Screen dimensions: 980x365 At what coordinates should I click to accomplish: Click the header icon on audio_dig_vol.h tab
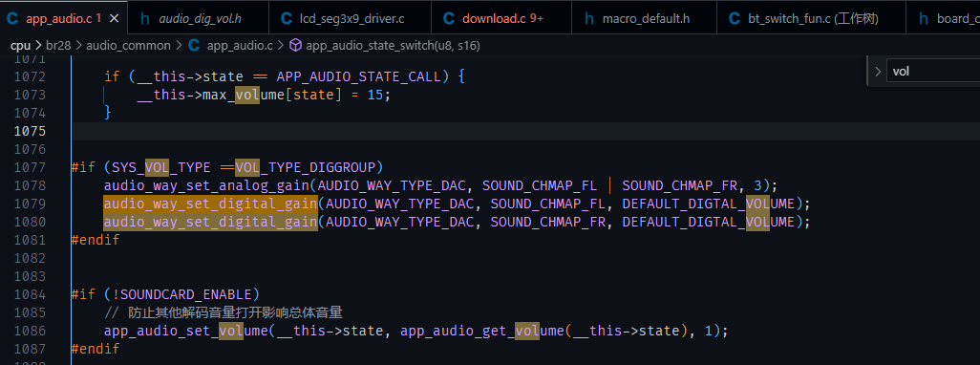click(145, 18)
